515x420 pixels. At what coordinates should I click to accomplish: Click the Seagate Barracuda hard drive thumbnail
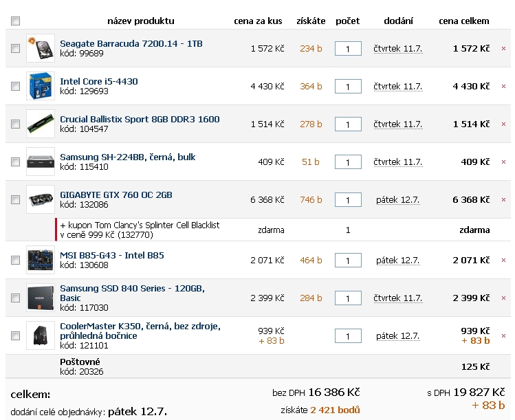tap(40, 48)
